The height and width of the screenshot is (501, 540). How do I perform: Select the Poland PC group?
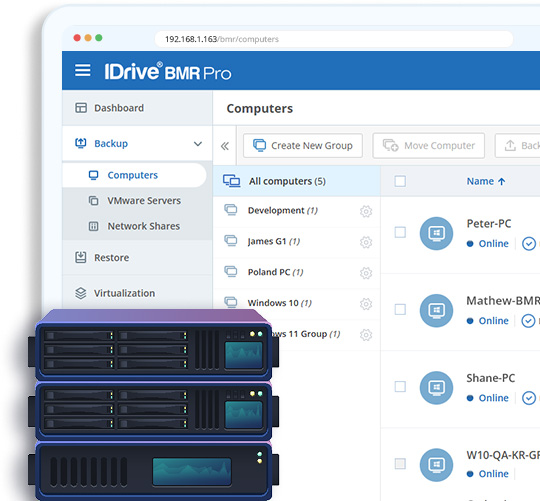coord(297,272)
